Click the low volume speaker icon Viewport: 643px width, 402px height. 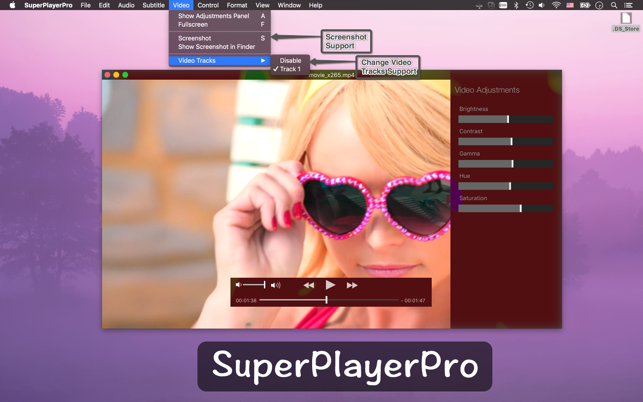pos(238,285)
